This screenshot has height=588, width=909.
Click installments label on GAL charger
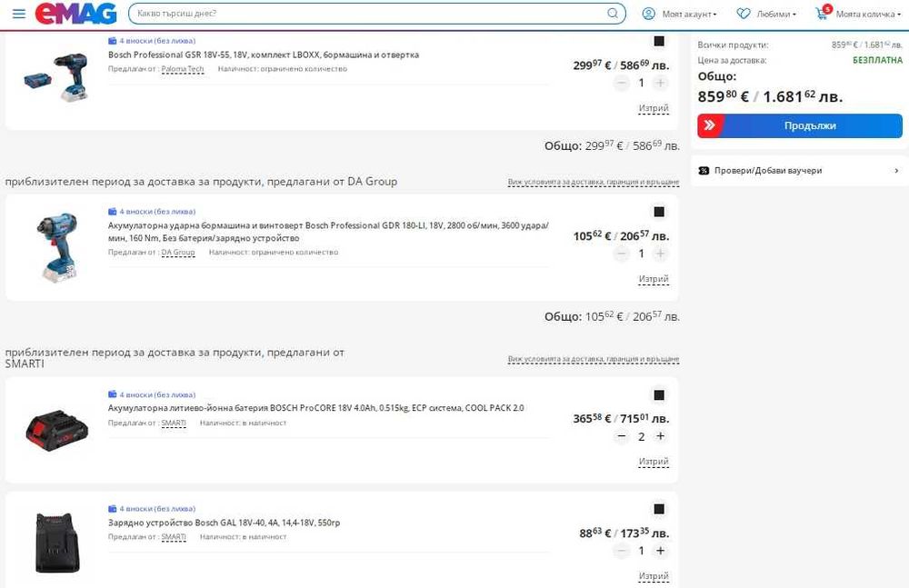pyautogui.click(x=152, y=509)
